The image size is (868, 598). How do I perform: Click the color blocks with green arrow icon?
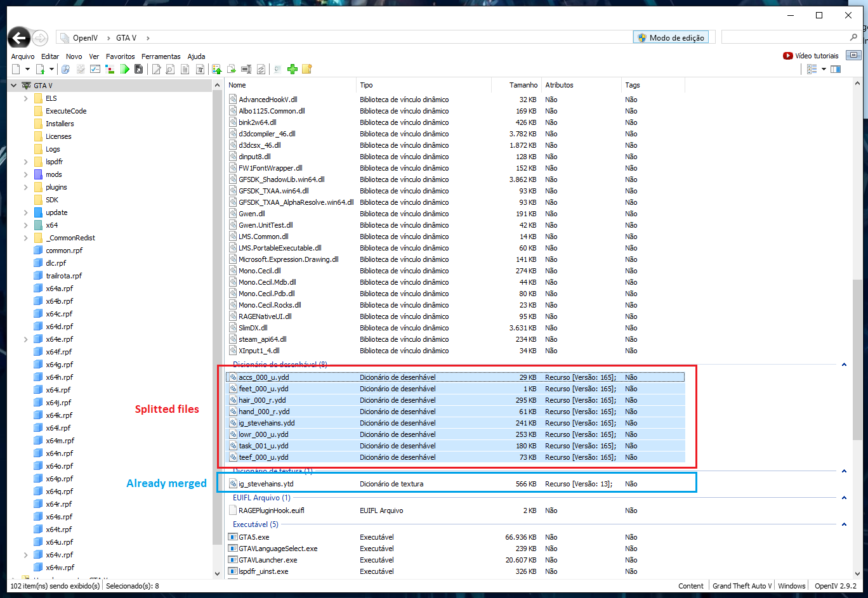(217, 69)
